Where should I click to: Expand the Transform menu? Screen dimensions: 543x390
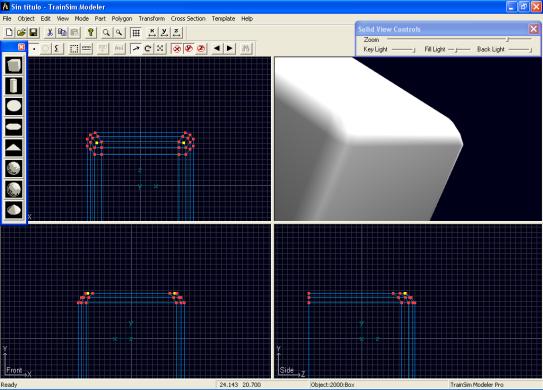click(x=152, y=19)
